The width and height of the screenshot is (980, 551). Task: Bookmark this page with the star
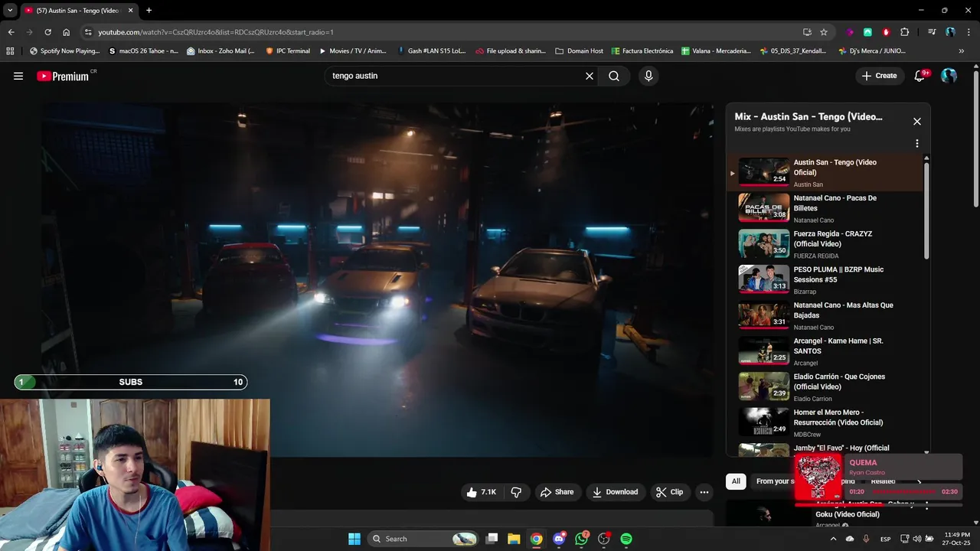point(824,32)
